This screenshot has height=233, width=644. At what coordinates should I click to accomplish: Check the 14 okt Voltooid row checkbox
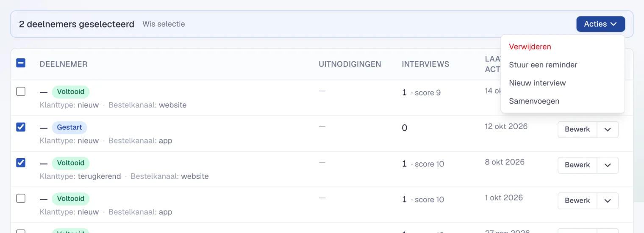point(21,91)
